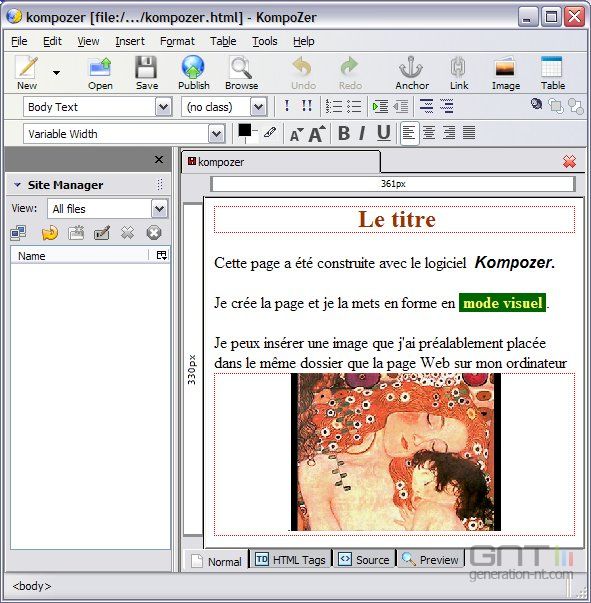
Task: Close the Site Manager sidebar
Action: click(x=159, y=160)
